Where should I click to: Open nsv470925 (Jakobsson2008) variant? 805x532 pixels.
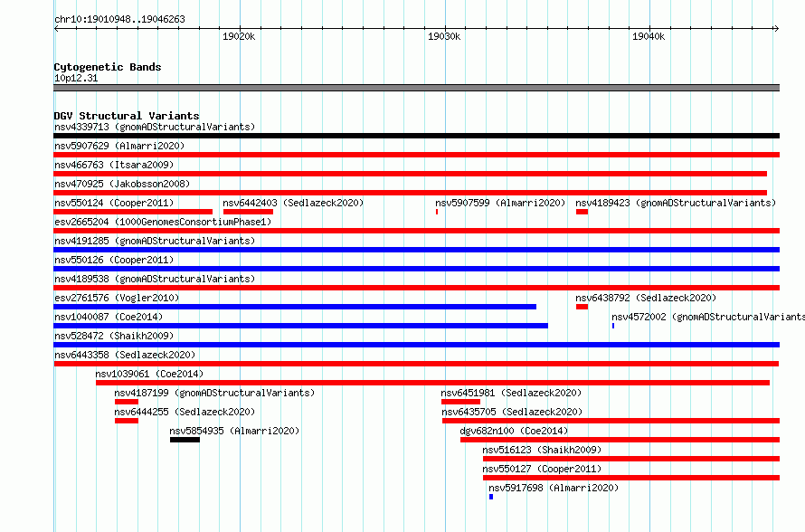[122, 184]
